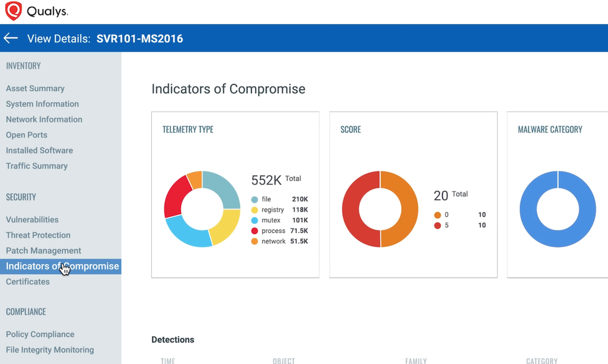This screenshot has height=364, width=608.
Task: Click the Detections heading
Action: 173,340
